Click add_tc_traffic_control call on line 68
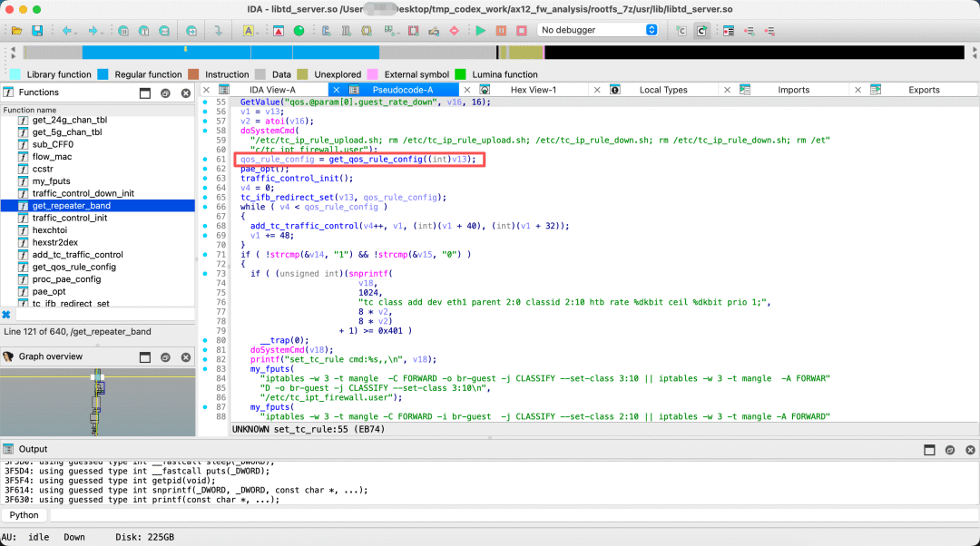 [x=304, y=226]
